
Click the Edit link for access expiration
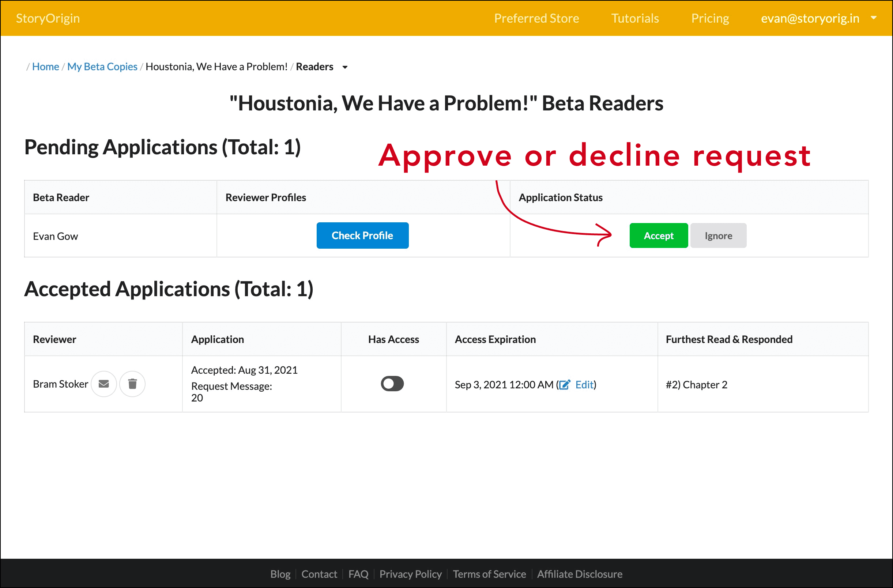[585, 384]
